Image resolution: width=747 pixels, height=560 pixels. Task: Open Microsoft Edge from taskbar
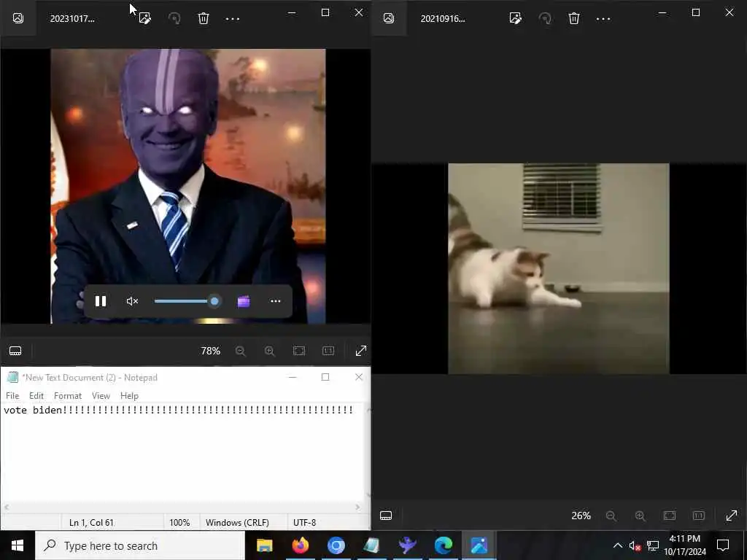443,545
